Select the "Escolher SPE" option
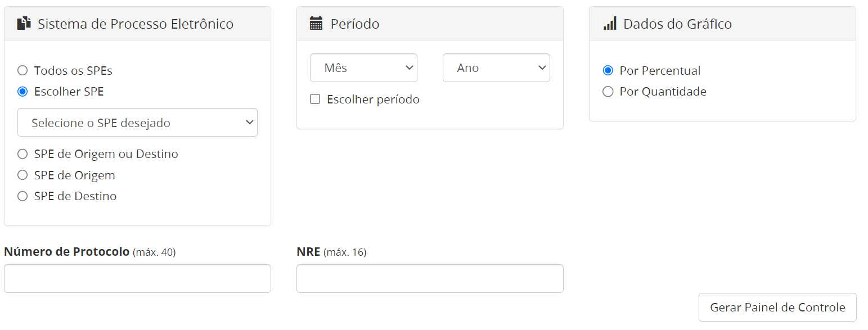 pos(22,91)
